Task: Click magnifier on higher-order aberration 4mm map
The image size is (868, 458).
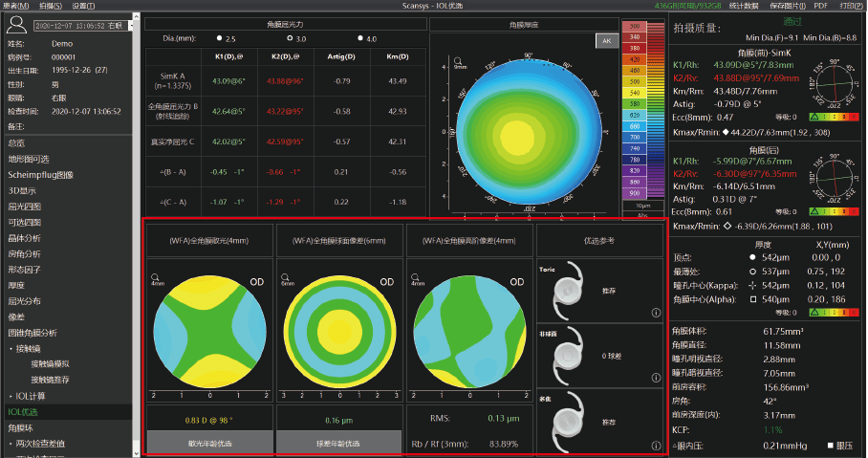Action: coord(415,276)
